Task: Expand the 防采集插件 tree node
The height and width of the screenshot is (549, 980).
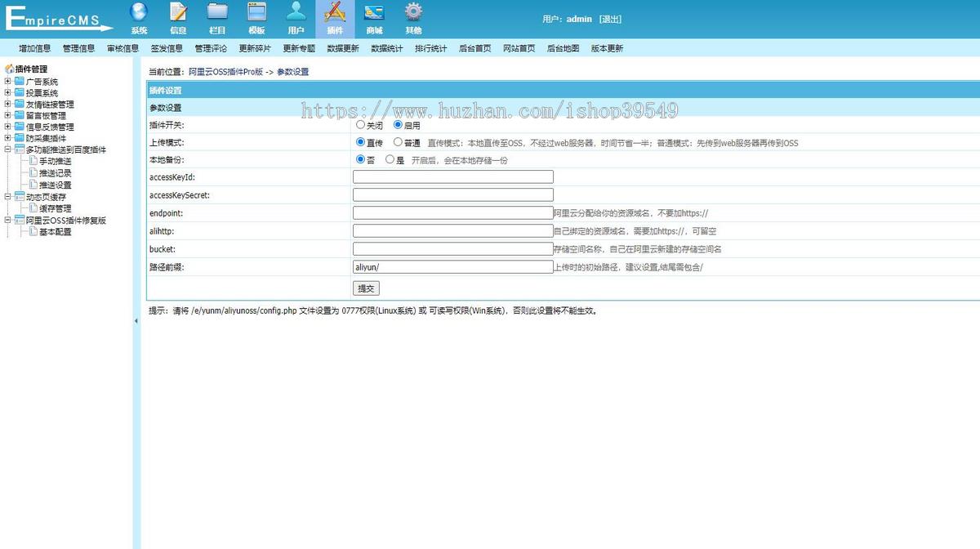Action: (8, 138)
